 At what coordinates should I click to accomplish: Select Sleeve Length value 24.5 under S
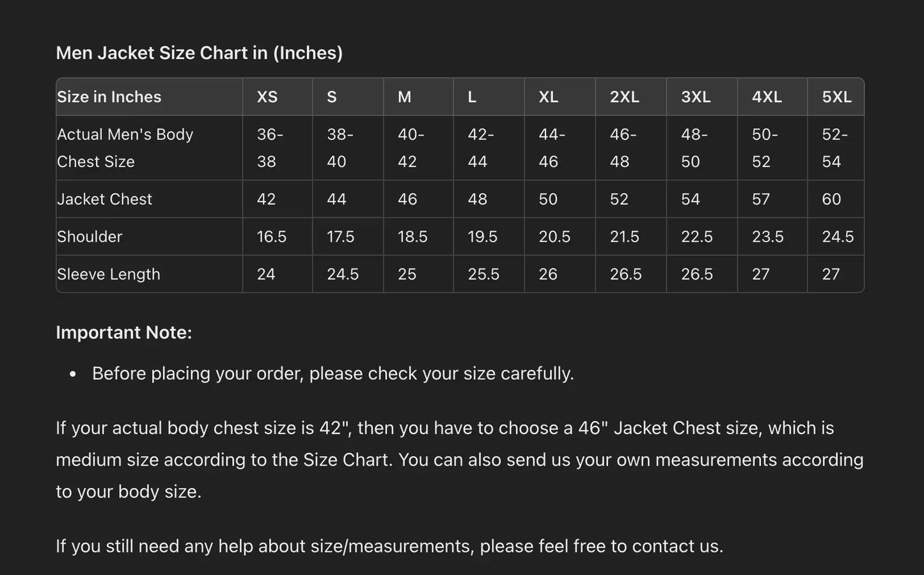click(x=343, y=274)
